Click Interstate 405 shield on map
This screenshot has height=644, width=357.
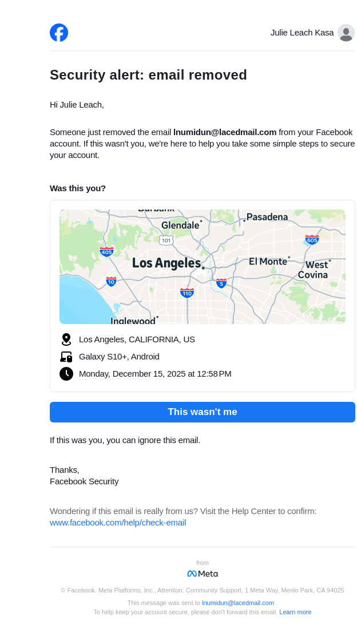(x=106, y=251)
